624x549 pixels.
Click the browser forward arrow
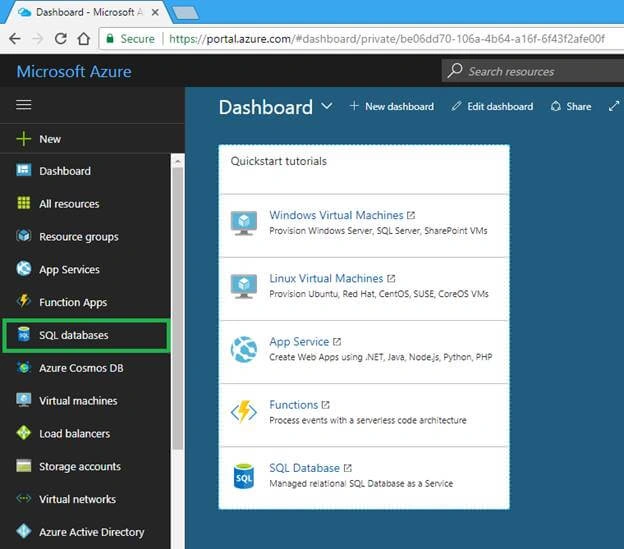37,39
